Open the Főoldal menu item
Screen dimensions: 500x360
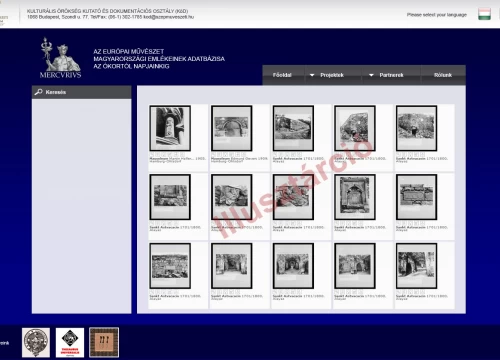(282, 75)
